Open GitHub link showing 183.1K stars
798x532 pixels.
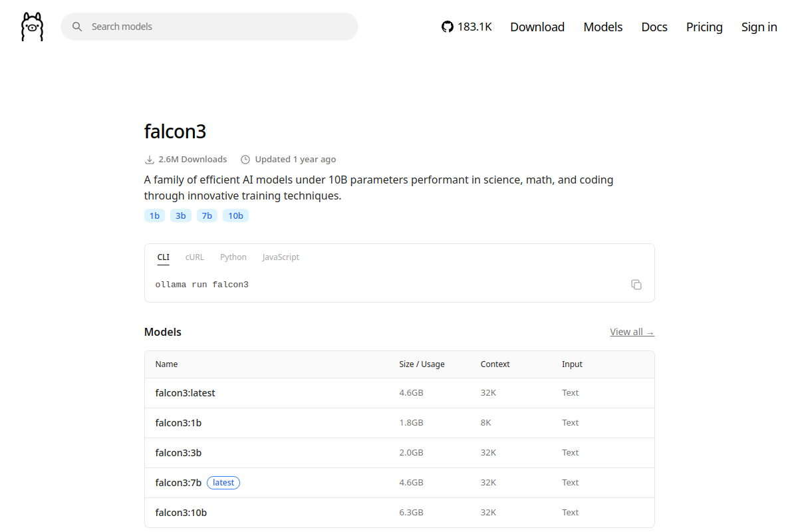coord(467,27)
